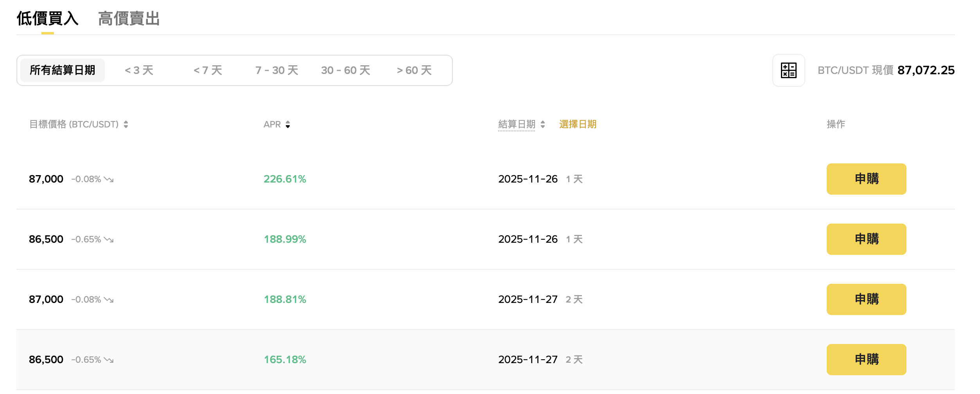Click 申購 on the 188.99% APR row
The width and height of the screenshot is (980, 394).
(x=866, y=239)
